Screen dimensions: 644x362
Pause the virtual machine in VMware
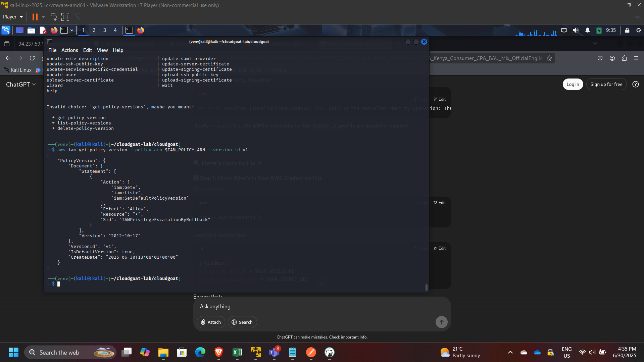point(35,17)
